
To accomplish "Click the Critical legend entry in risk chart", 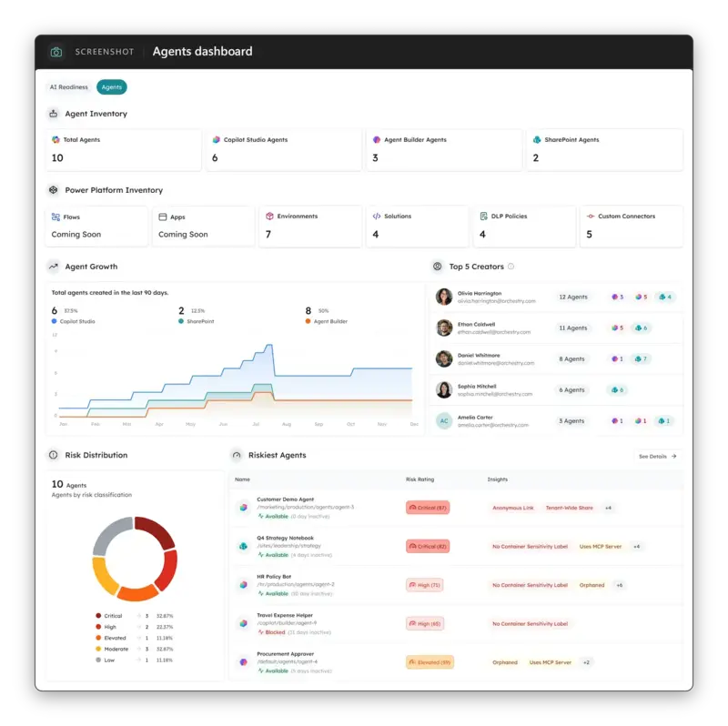I will tap(134, 616).
